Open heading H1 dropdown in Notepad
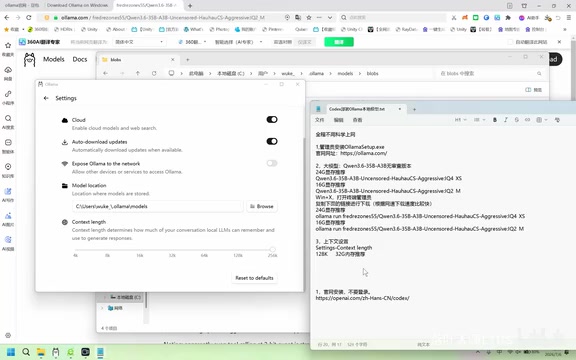This screenshot has height=360, width=576. [x=461, y=120]
